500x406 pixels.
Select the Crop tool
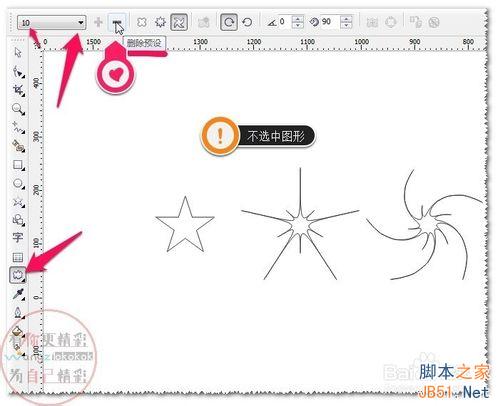(18, 90)
